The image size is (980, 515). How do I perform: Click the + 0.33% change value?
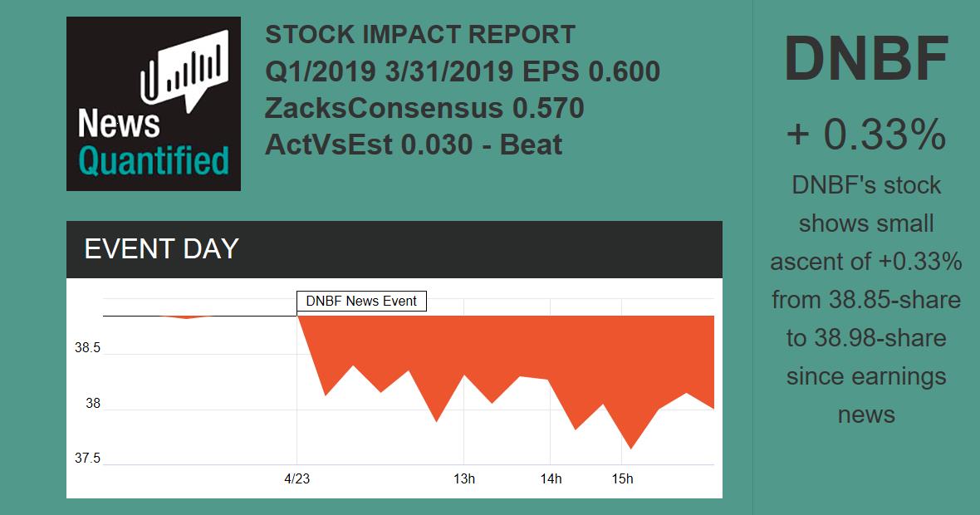pos(865,135)
